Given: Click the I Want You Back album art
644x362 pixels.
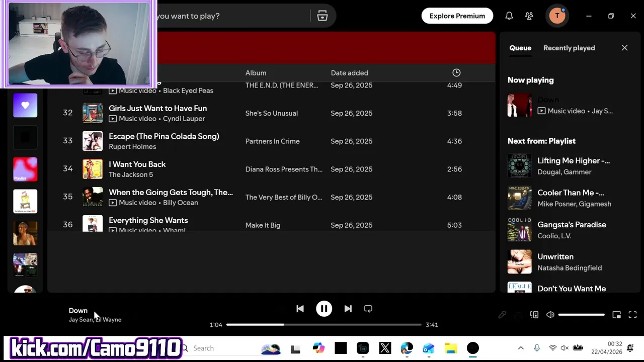Looking at the screenshot, I should pos(93,169).
